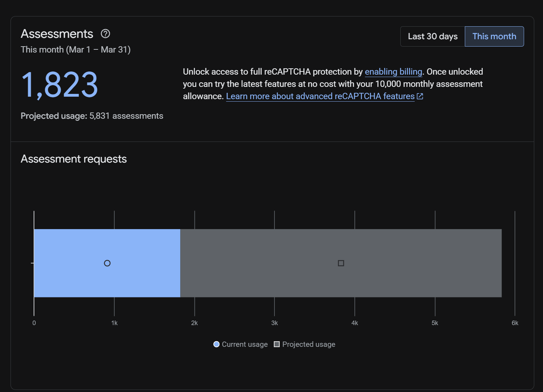Click the Assessment requests chart heading
This screenshot has height=392, width=543.
click(74, 159)
